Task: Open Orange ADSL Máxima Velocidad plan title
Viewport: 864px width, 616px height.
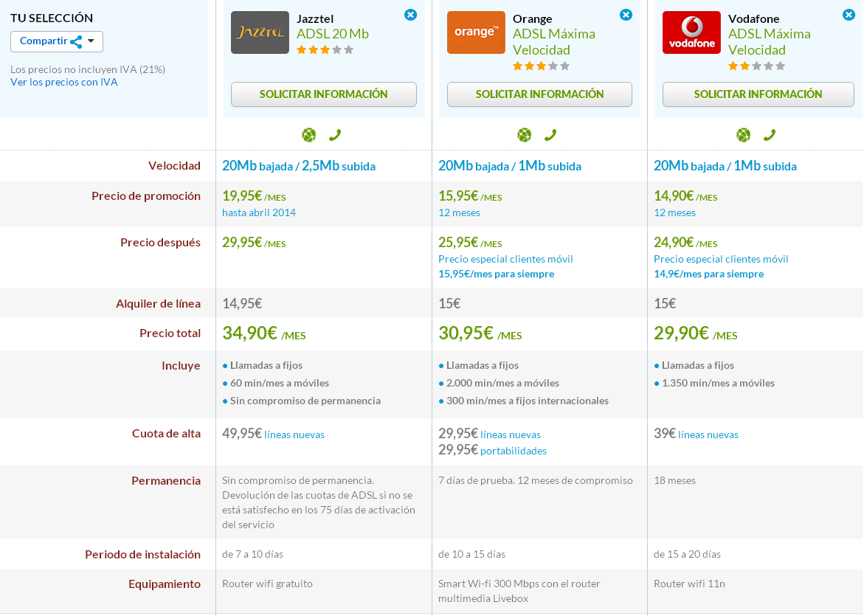Action: pos(554,42)
